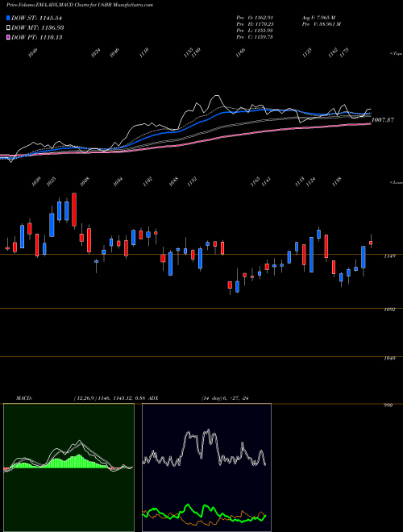Screen dimensions: 403x532
Task: Click the ADX (14 day) values text
Action: (x=225, y=398)
